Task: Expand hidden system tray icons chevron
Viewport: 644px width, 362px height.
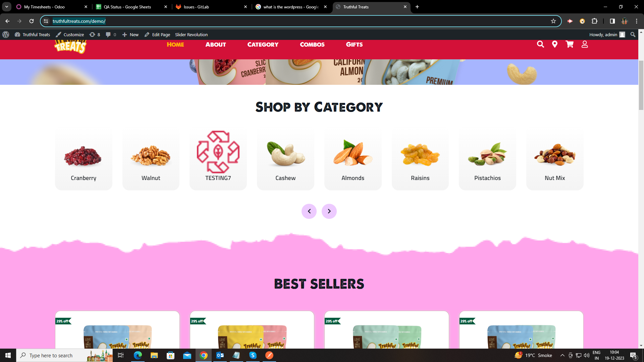Action: pos(562,355)
